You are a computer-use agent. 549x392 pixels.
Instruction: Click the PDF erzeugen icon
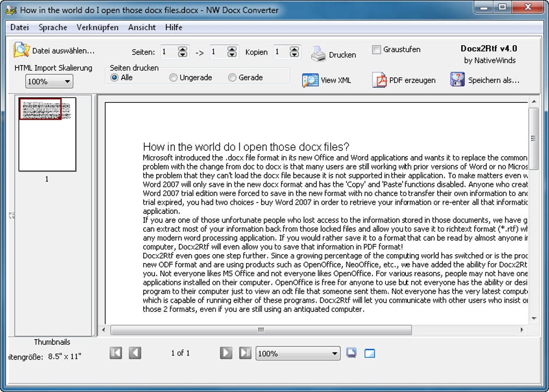[x=379, y=80]
